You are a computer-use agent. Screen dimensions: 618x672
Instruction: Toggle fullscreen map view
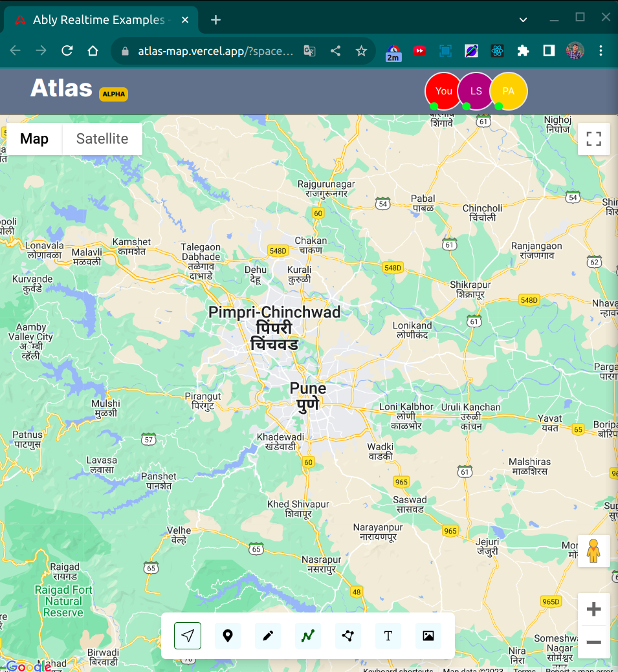tap(593, 139)
